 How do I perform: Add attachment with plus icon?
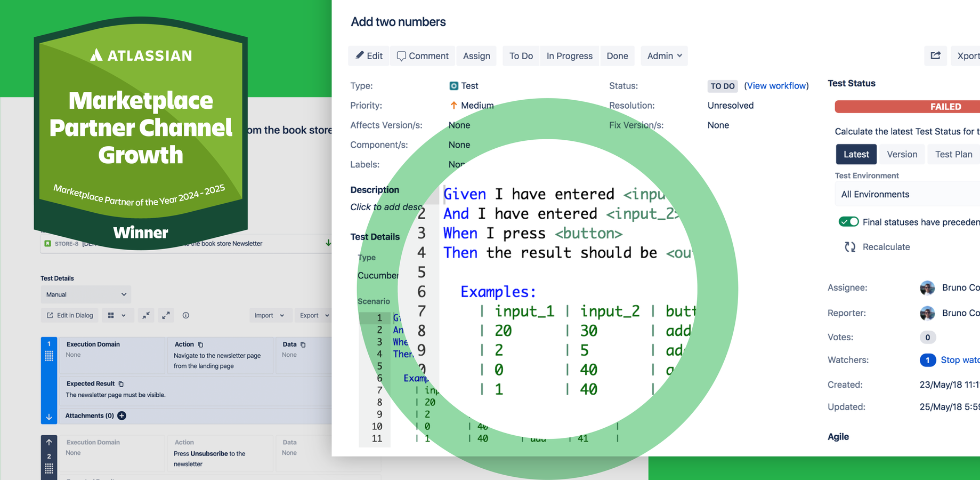pos(122,415)
